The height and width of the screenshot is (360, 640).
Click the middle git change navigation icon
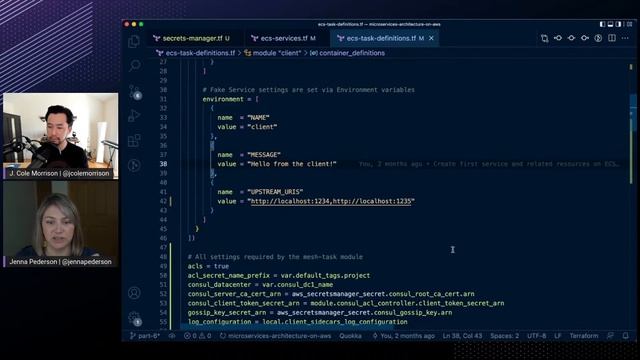(571, 38)
